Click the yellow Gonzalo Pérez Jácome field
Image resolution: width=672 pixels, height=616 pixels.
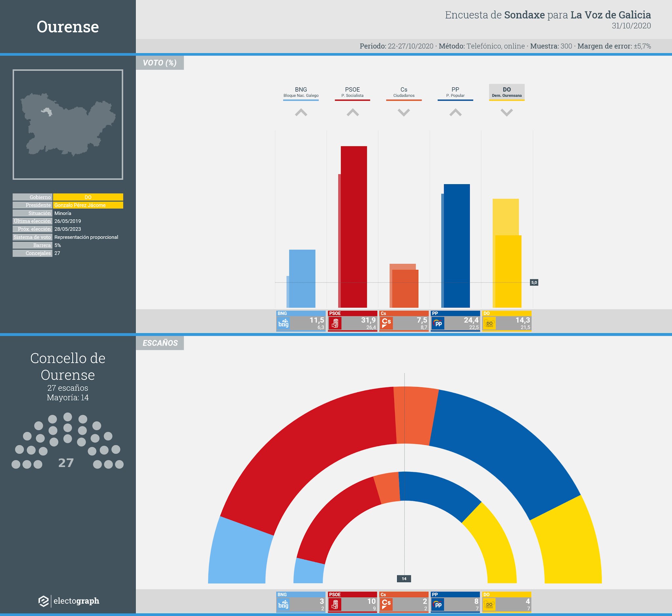(x=88, y=205)
